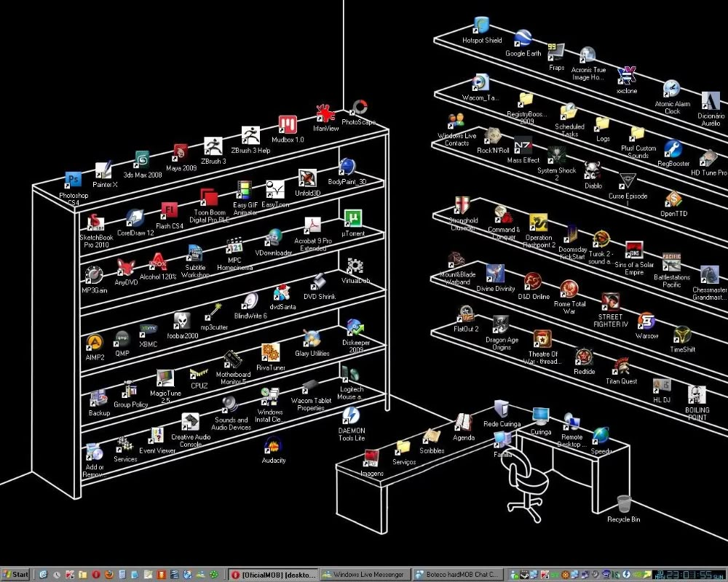Image resolution: width=728 pixels, height=582 pixels.
Task: Launch TimeShift game icon
Action: tap(682, 335)
